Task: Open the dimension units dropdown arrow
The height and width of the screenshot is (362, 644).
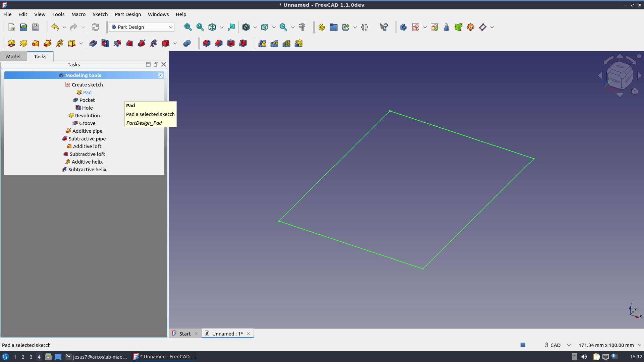Action: tap(639, 345)
